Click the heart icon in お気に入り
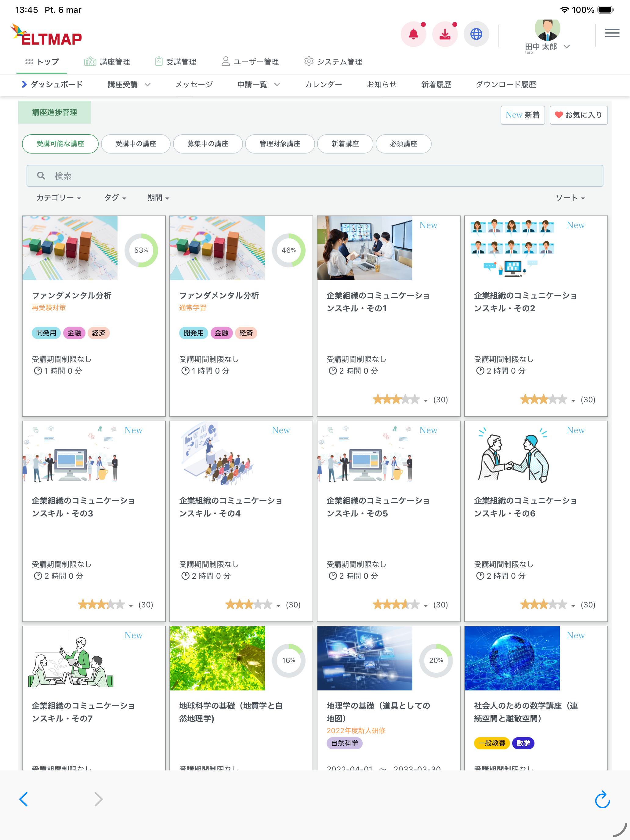The width and height of the screenshot is (630, 840). tap(559, 115)
